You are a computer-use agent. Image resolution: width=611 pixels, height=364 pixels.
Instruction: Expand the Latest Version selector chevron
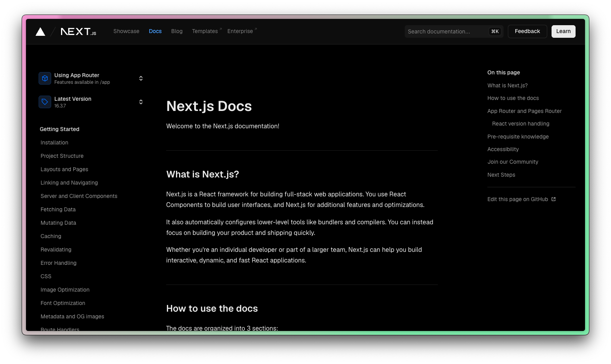click(x=141, y=102)
